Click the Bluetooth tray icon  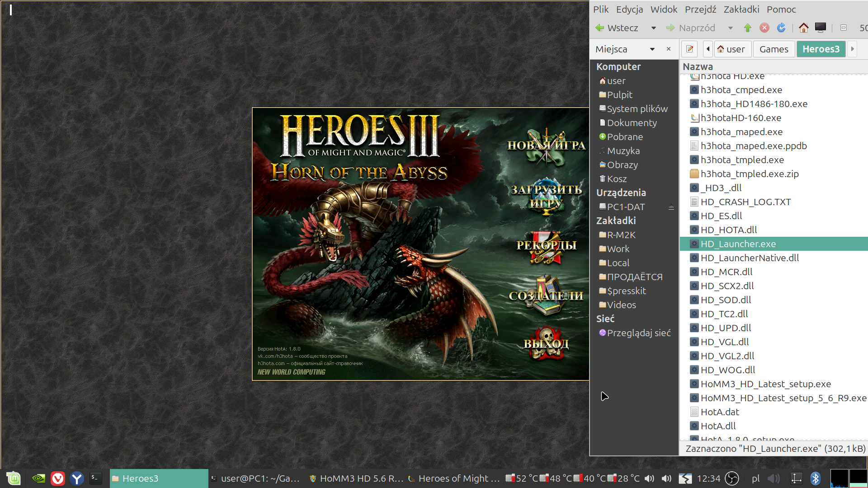pyautogui.click(x=816, y=478)
